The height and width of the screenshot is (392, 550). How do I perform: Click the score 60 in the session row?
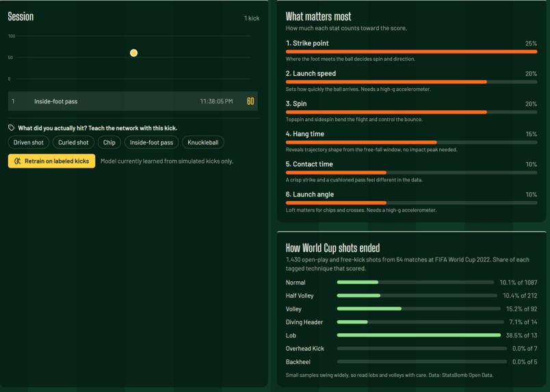(250, 101)
